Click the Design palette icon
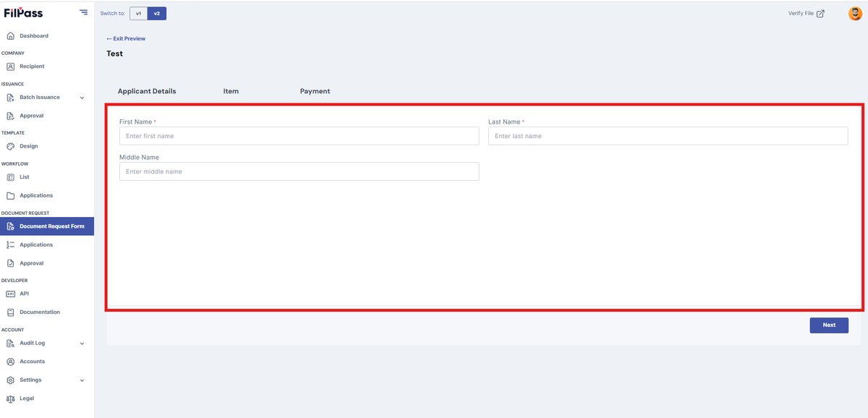This screenshot has width=868, height=418. coord(10,146)
